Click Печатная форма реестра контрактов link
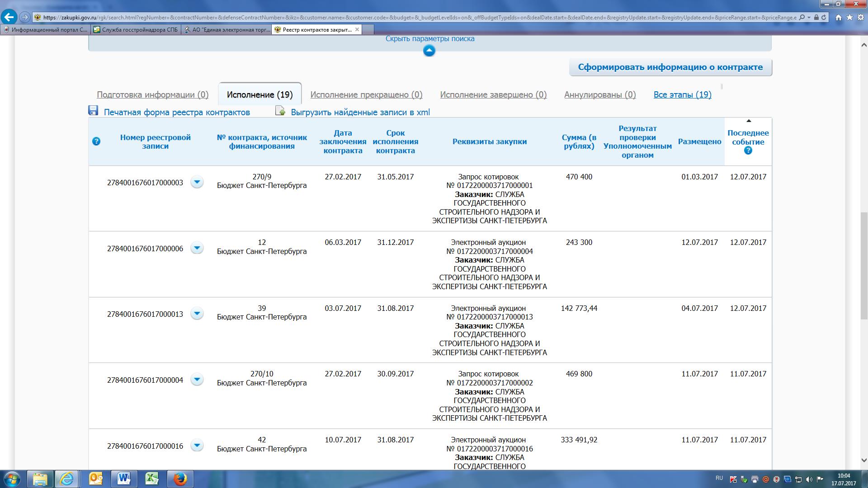This screenshot has height=488, width=868. coord(177,113)
